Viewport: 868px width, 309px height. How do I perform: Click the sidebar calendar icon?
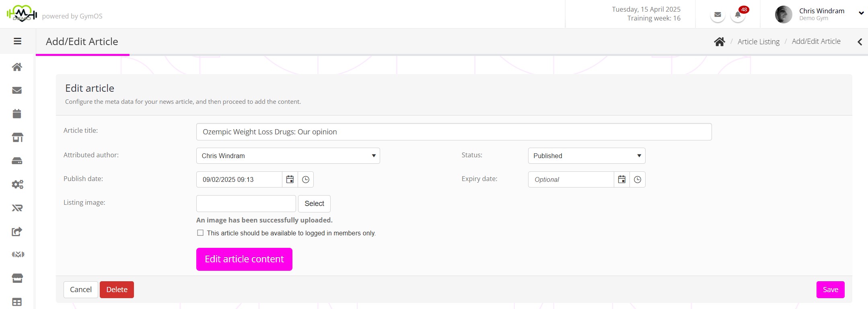tap(17, 114)
